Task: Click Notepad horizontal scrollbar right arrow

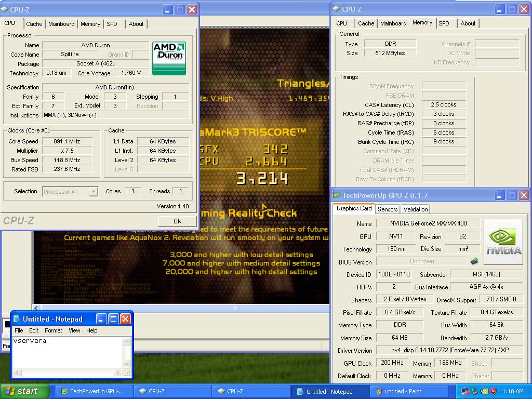Action: pos(118,373)
